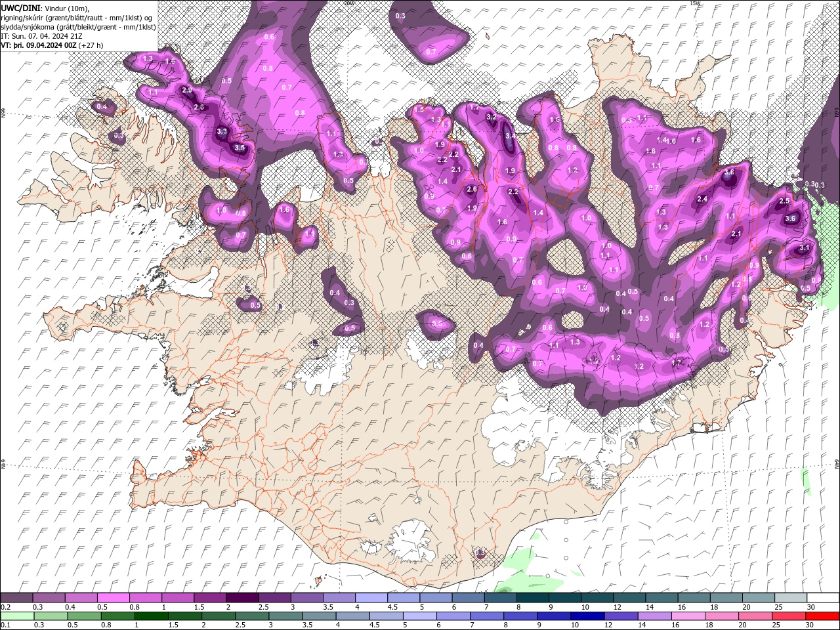Select pale green rain-scale swatch labeled 0.1

click(x=17, y=616)
